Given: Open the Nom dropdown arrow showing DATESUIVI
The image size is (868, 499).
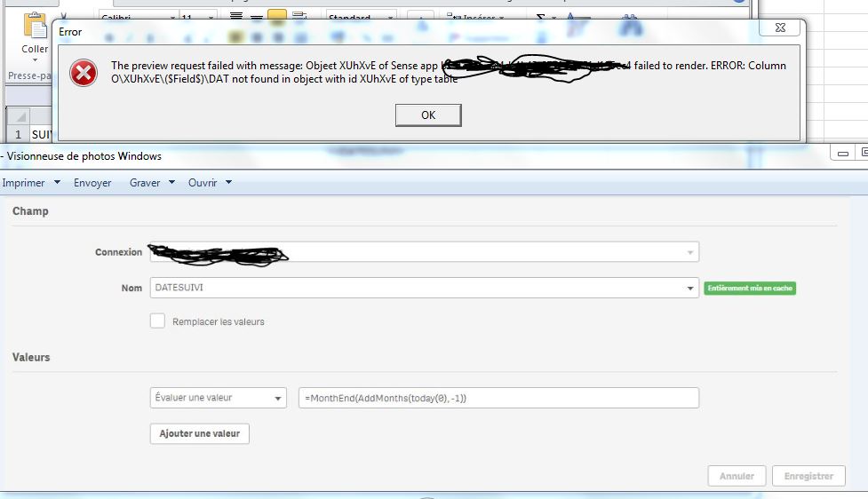Looking at the screenshot, I should click(x=689, y=289).
